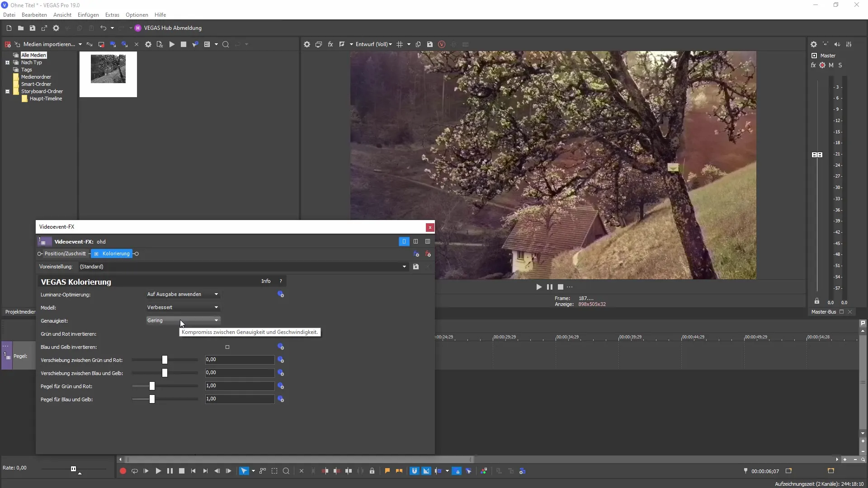
Task: Open the Bearbeiten menu
Action: (34, 15)
